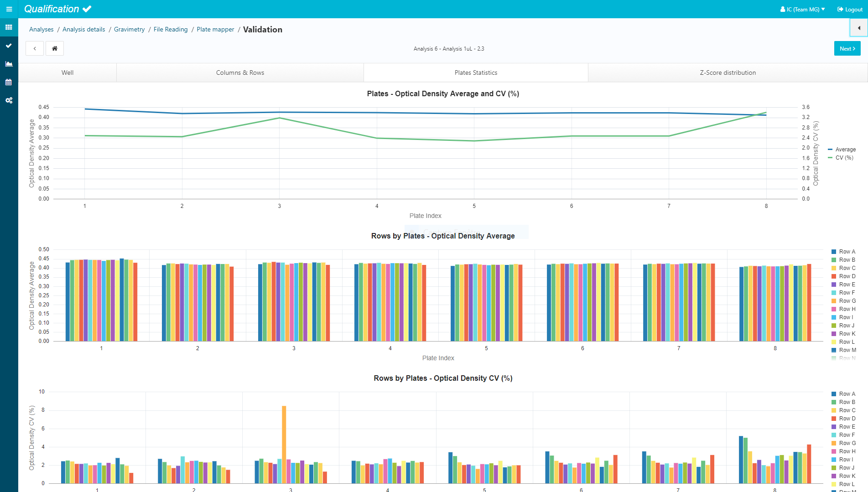
Task: Toggle Row B in the CV (%) chart legend
Action: (843, 402)
